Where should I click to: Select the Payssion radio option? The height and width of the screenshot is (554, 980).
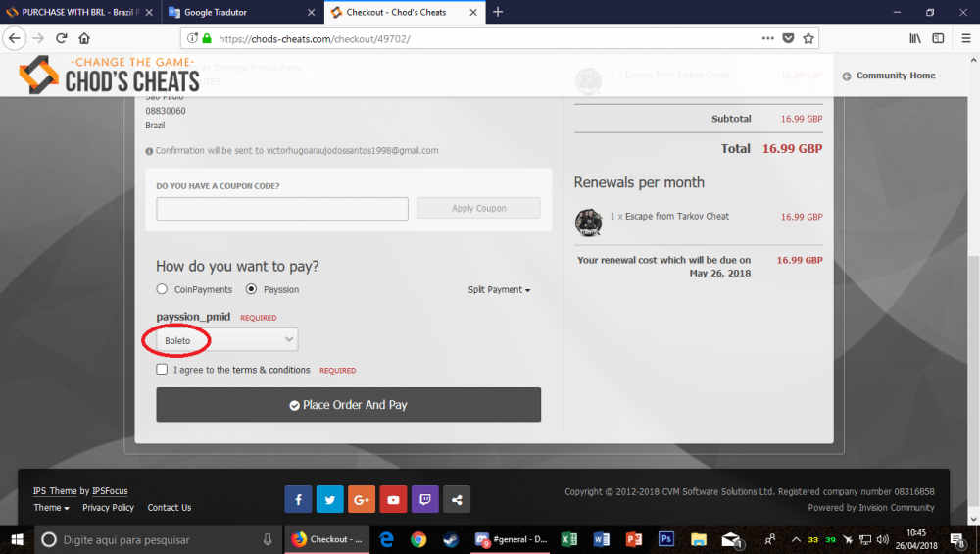coord(251,289)
